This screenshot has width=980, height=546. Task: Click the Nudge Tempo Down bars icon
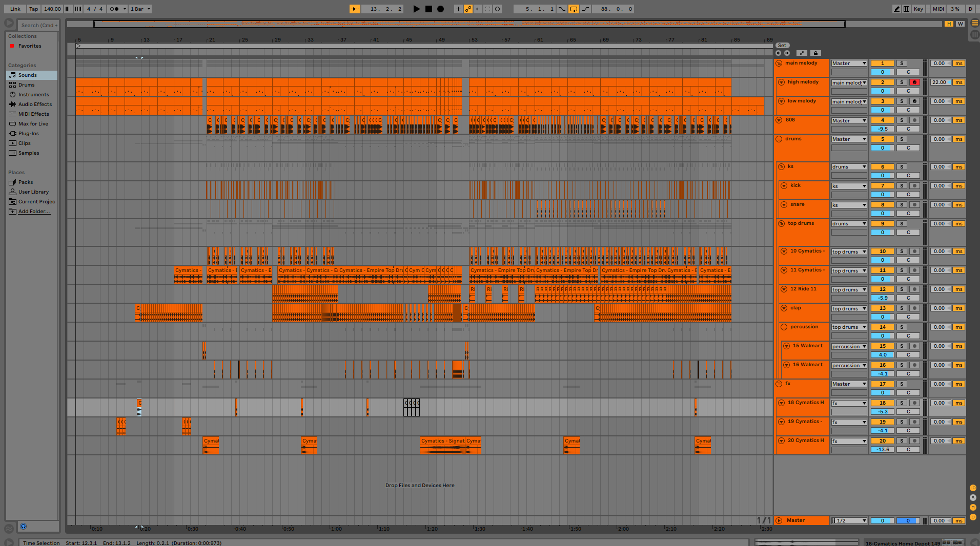coord(68,9)
